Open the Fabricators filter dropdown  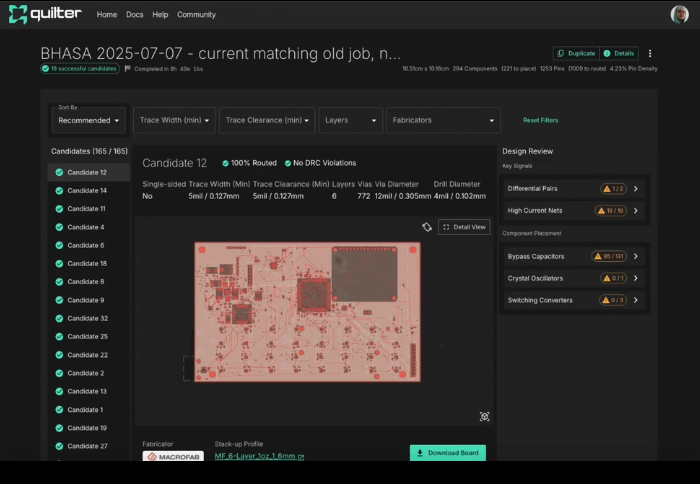point(443,120)
